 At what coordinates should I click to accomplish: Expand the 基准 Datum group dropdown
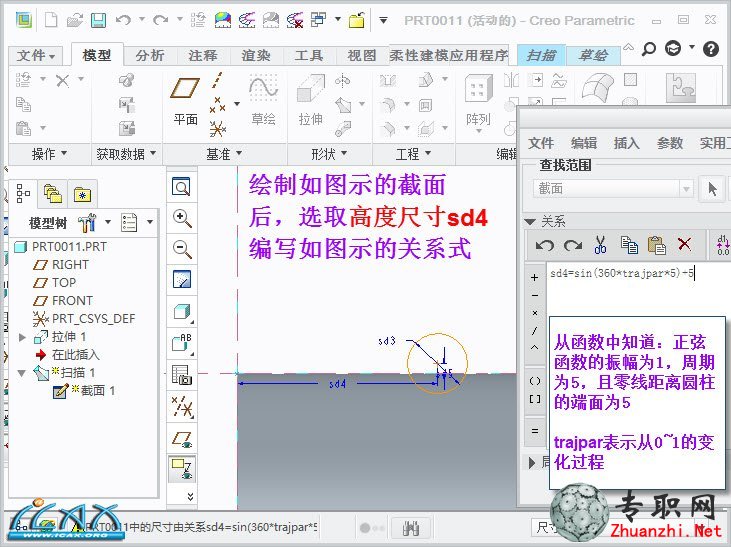coord(224,153)
